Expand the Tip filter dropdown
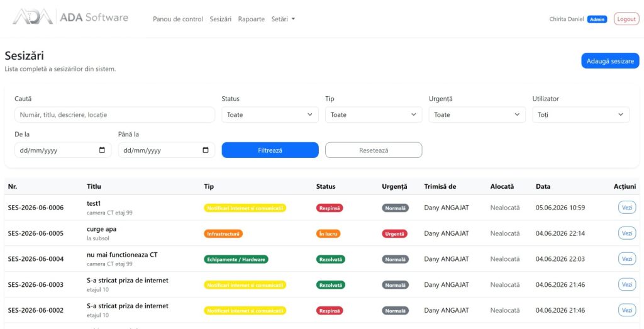644x329 pixels. tap(374, 115)
